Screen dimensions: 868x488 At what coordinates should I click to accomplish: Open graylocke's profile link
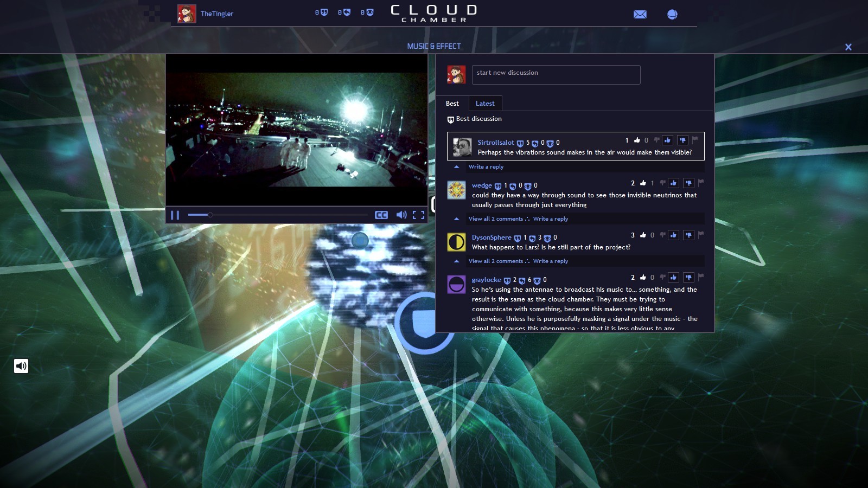pyautogui.click(x=487, y=280)
